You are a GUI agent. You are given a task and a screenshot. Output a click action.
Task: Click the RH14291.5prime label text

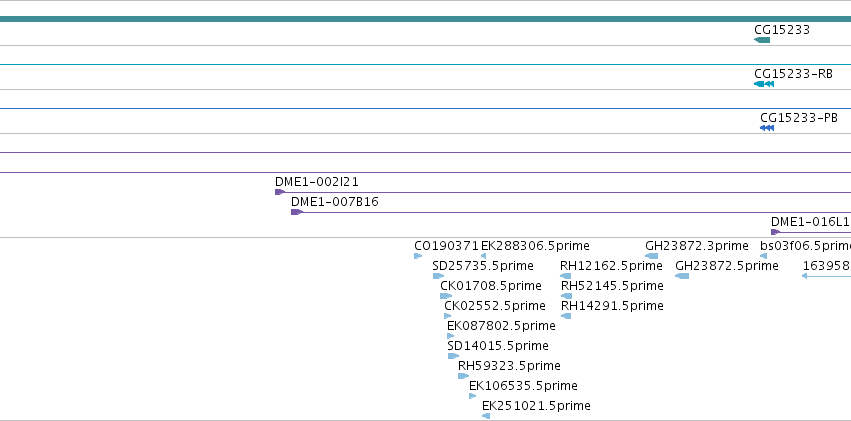(x=612, y=306)
